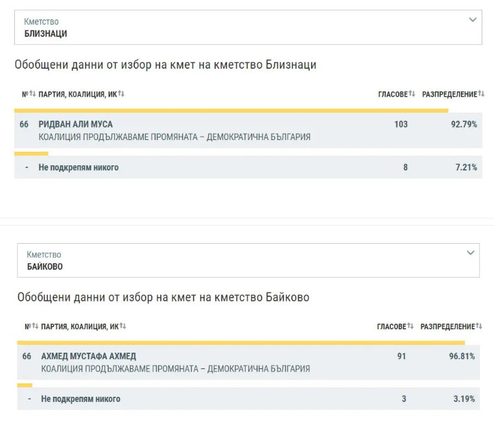The image size is (494, 448).
Task: Sort Близнаци table by party name icon
Action: (121, 95)
